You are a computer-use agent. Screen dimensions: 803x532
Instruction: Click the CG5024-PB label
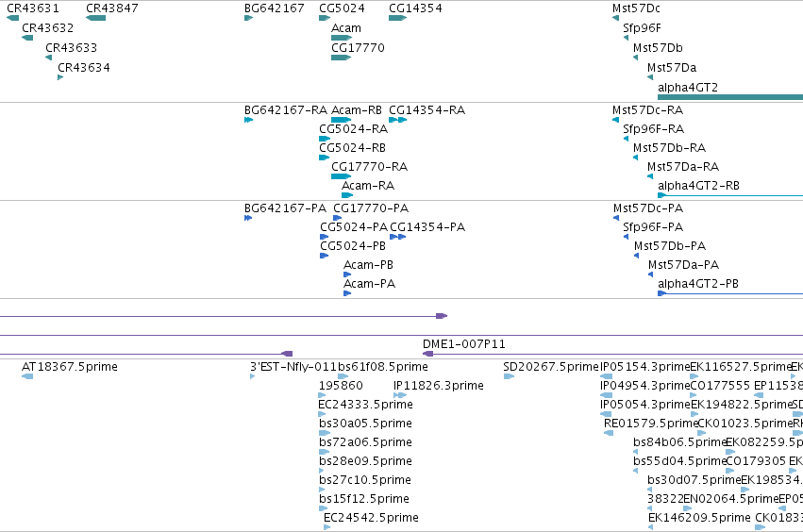353,246
